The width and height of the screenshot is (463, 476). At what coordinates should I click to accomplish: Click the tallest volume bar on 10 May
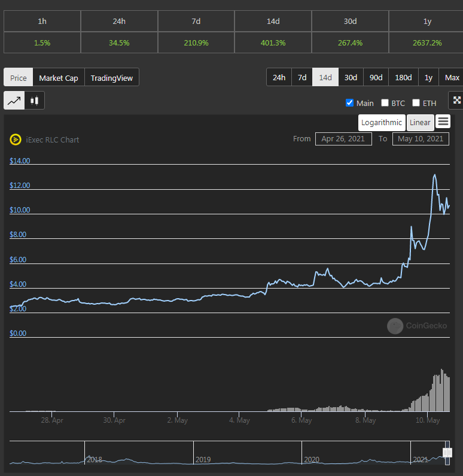click(x=442, y=390)
